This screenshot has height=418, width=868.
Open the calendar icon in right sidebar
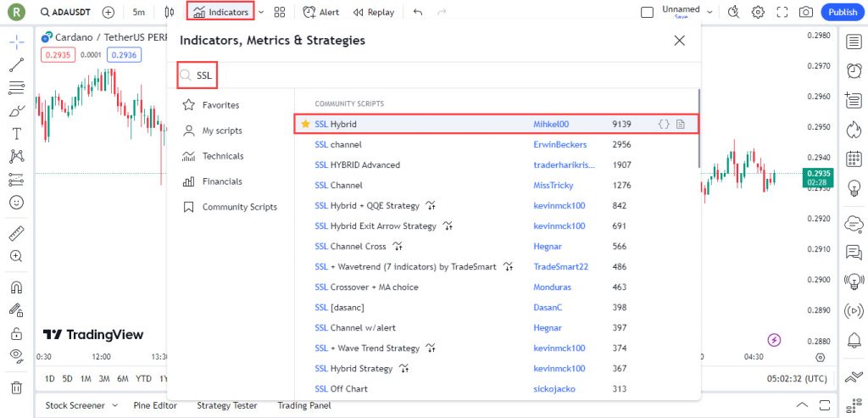pyautogui.click(x=854, y=159)
